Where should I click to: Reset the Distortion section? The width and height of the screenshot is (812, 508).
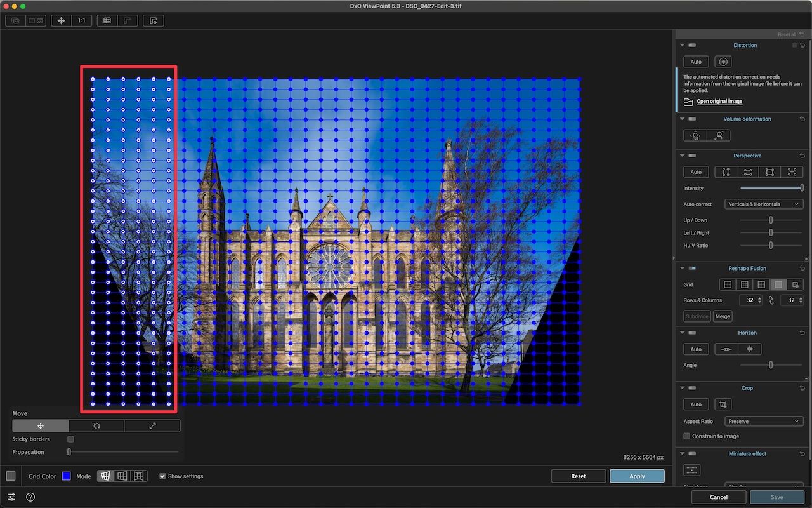(x=802, y=45)
